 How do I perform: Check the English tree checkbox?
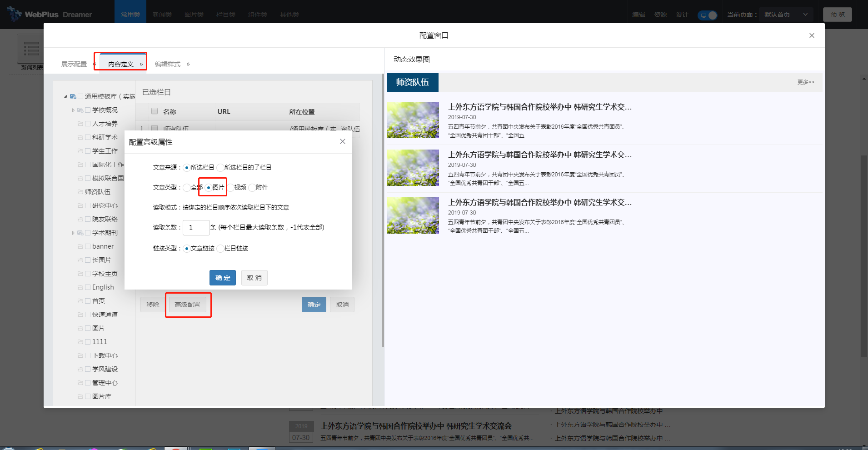tap(88, 287)
